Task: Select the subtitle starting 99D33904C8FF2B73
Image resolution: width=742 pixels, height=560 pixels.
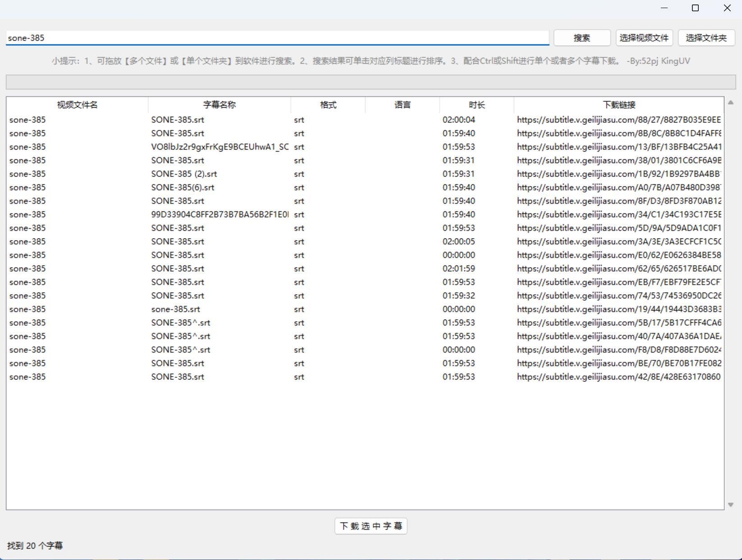Action: (365, 215)
